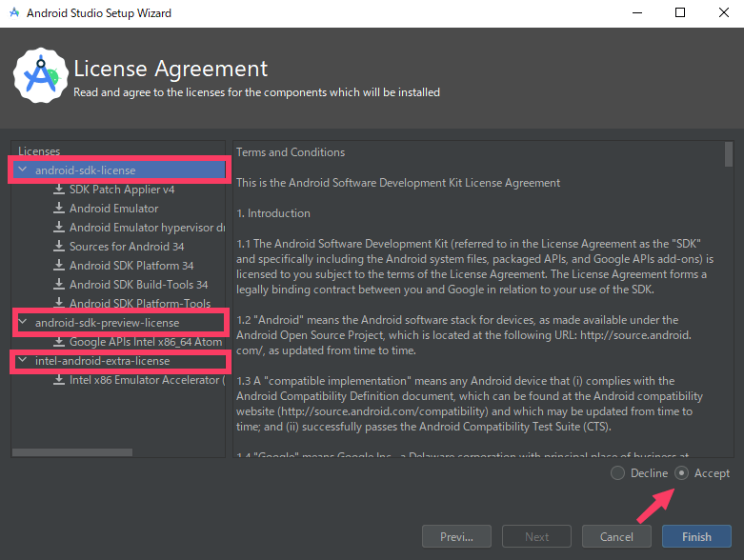The height and width of the screenshot is (560, 744).
Task: Maximize the Setup Wizard window
Action: (680, 12)
